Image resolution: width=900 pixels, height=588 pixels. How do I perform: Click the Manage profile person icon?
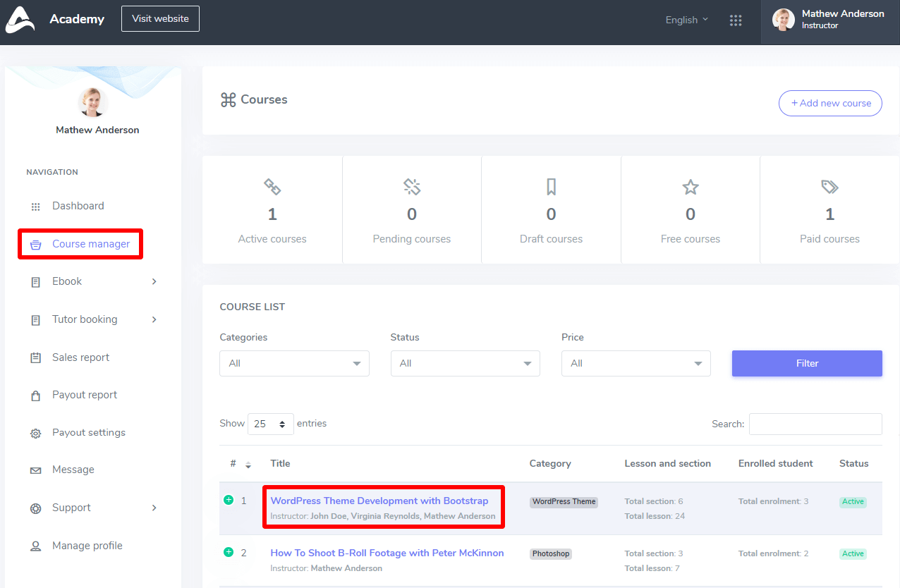[x=35, y=546]
